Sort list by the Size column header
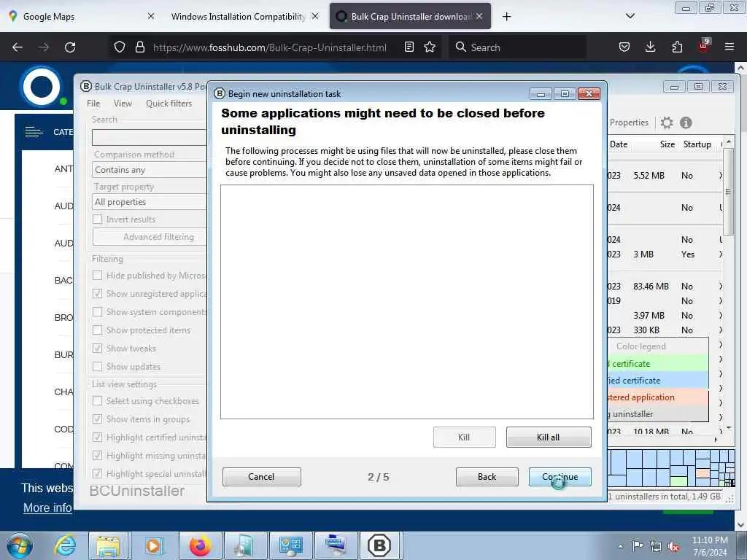The image size is (747, 560). (x=667, y=144)
